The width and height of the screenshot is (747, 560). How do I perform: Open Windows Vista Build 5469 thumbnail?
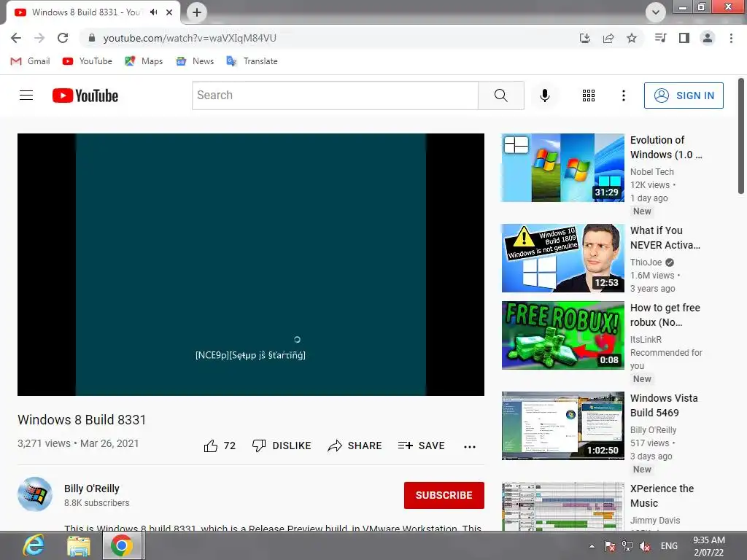562,426
